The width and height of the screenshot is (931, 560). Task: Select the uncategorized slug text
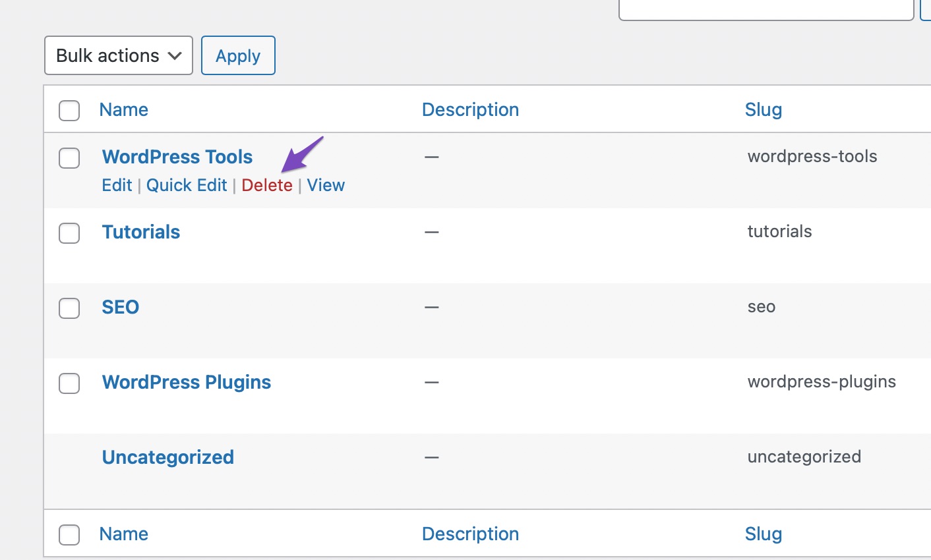804,457
